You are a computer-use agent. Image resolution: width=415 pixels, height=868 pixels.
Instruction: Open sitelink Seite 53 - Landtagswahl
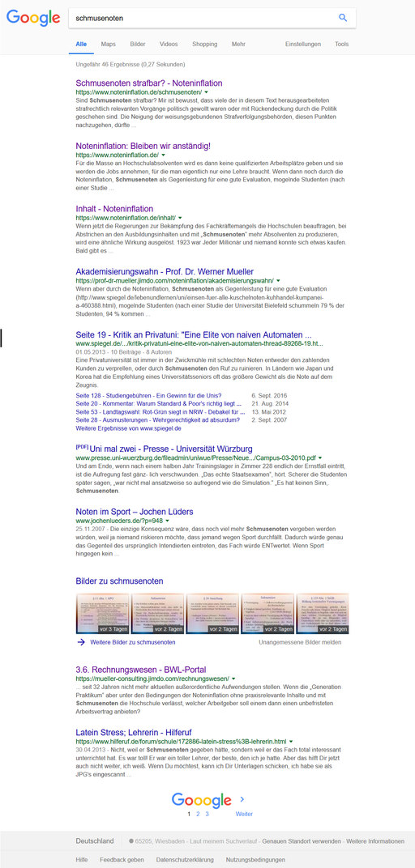coord(160,412)
